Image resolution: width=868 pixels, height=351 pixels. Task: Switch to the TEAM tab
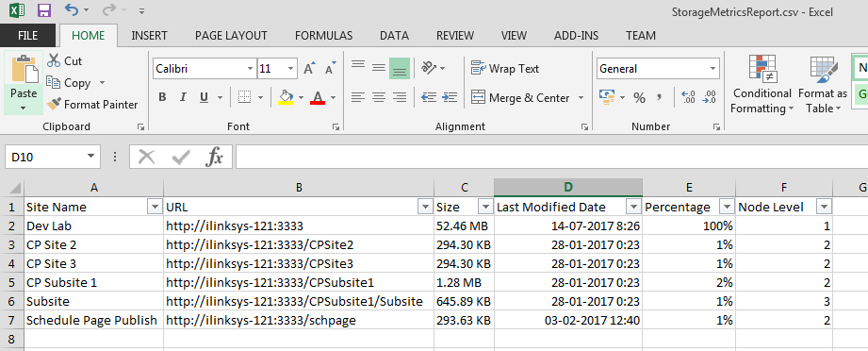click(641, 36)
